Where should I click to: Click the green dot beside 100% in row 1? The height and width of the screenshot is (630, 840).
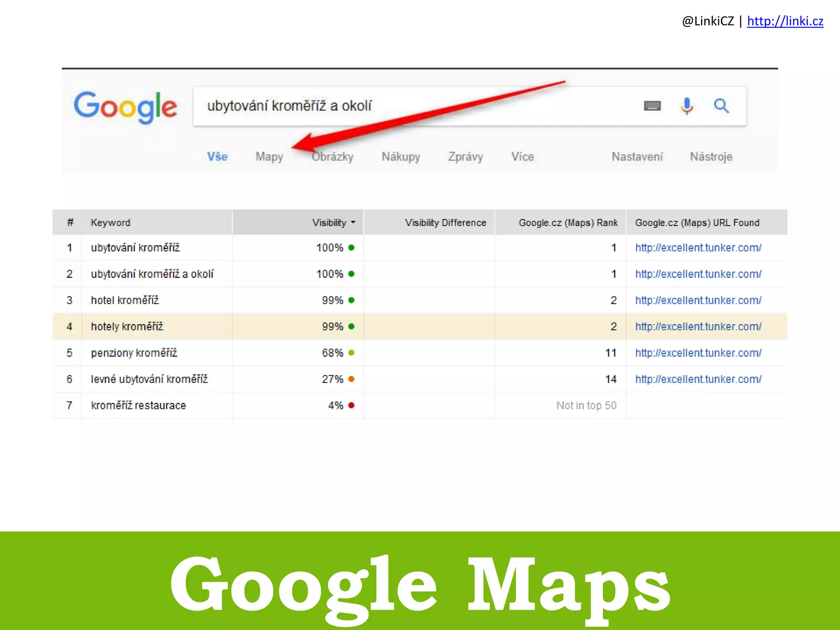click(x=352, y=248)
